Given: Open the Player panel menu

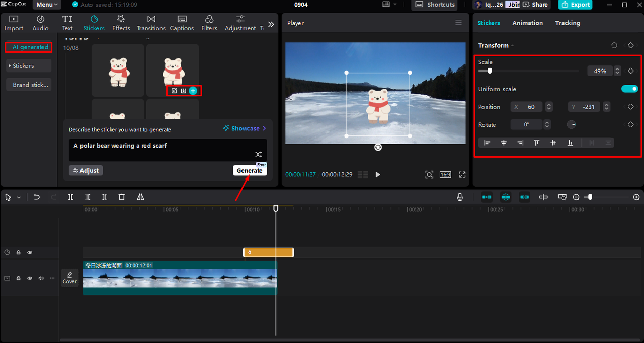Looking at the screenshot, I should coord(458,23).
